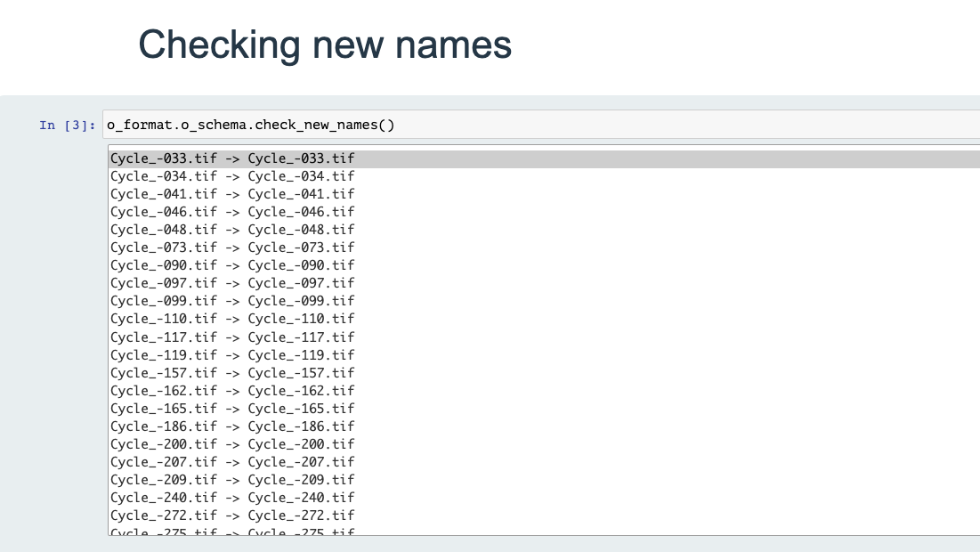980x552 pixels.
Task: Select the Cycle_-034.tif list entry
Action: pos(232,176)
